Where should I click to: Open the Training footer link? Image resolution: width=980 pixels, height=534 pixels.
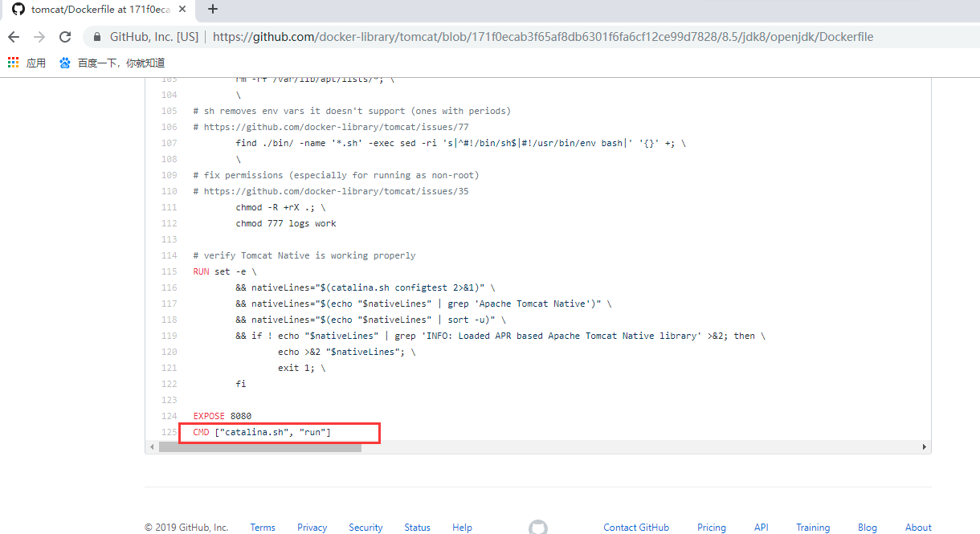(x=813, y=528)
